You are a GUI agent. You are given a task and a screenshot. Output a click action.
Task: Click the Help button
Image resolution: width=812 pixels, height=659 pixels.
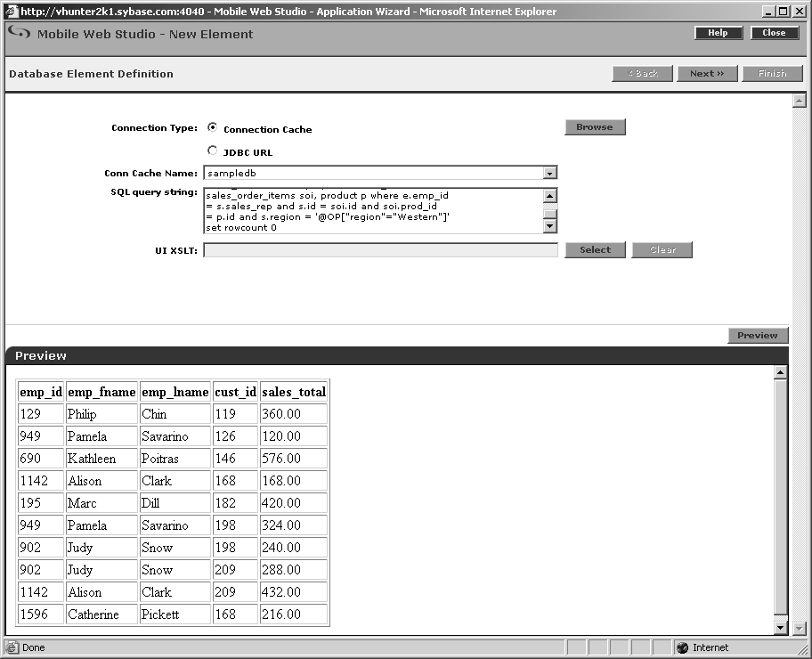[719, 33]
